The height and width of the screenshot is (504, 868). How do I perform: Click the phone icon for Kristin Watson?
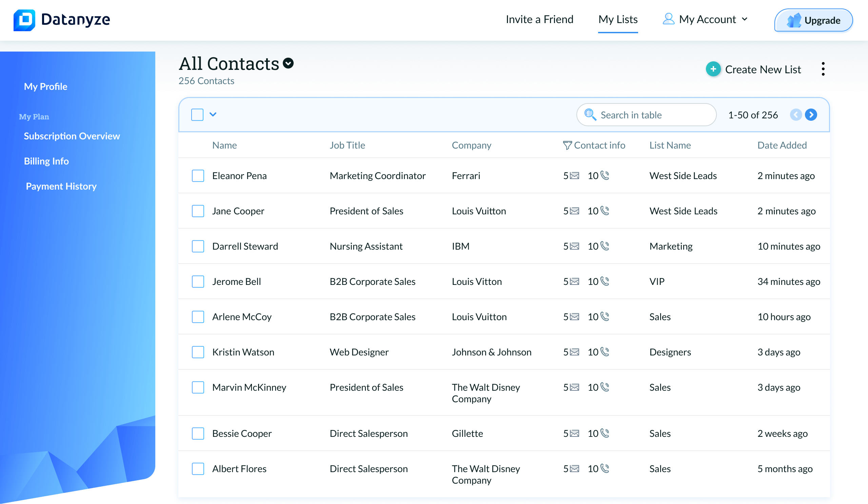[605, 352]
